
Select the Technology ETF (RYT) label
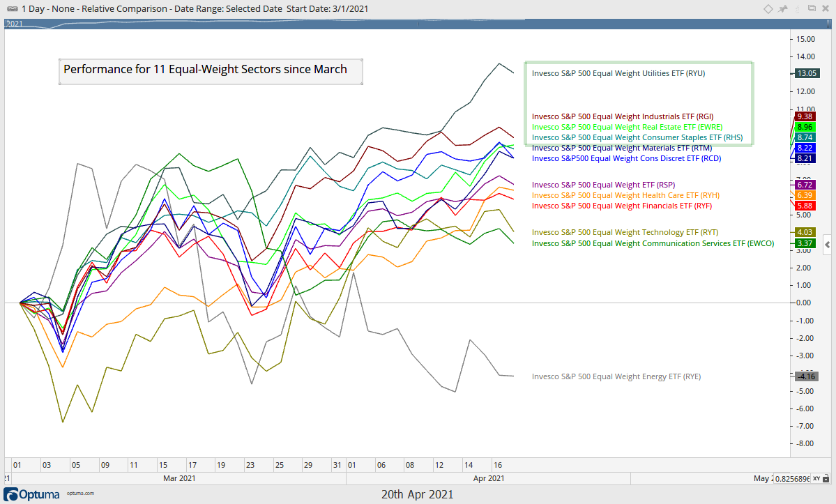coord(625,232)
